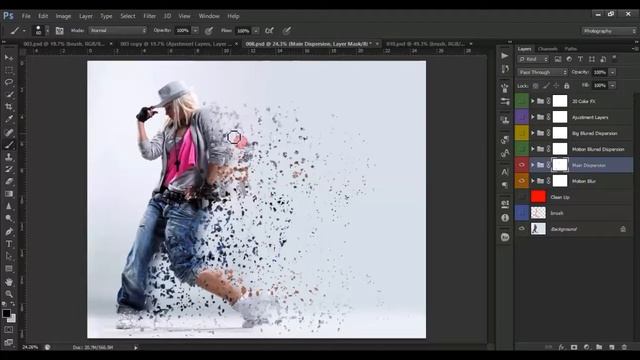The height and width of the screenshot is (360, 640).
Task: Select the Healing Brush tool
Action: click(x=9, y=132)
